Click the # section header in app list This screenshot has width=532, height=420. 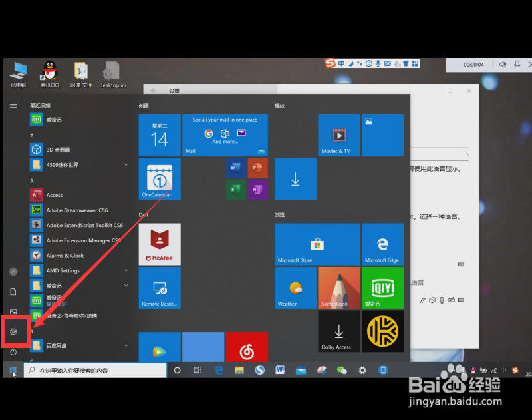(31, 136)
